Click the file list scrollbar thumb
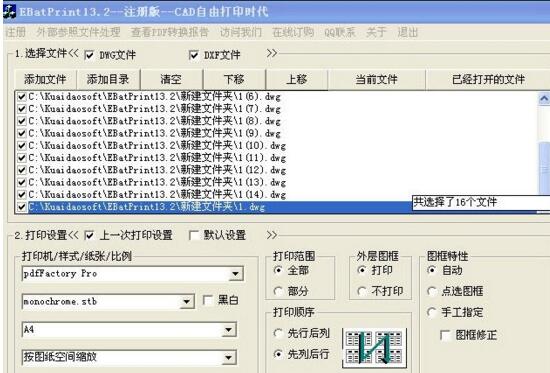 (x=544, y=168)
